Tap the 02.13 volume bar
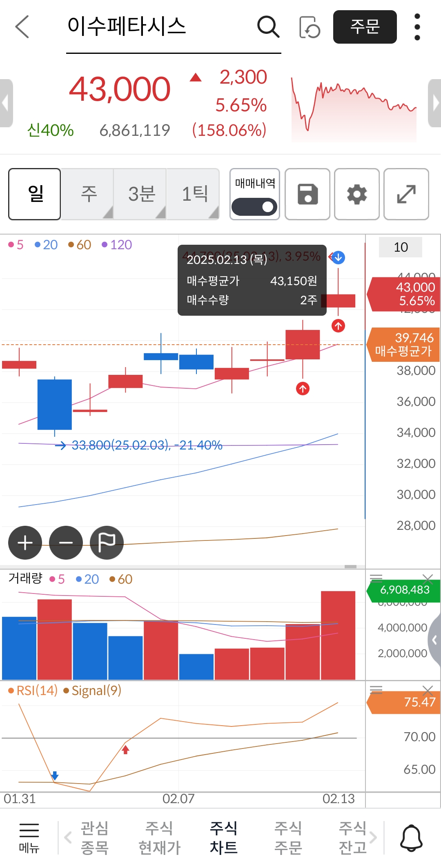 (x=338, y=635)
